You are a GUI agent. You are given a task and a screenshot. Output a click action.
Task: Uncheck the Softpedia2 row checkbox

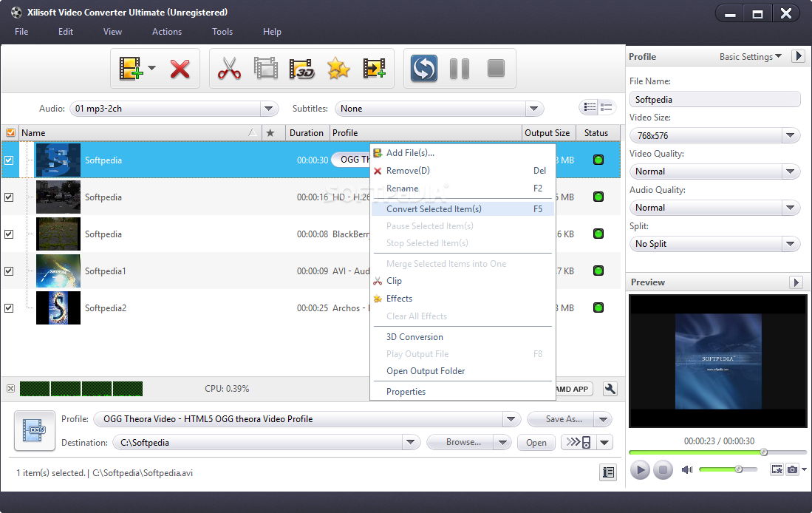9,308
